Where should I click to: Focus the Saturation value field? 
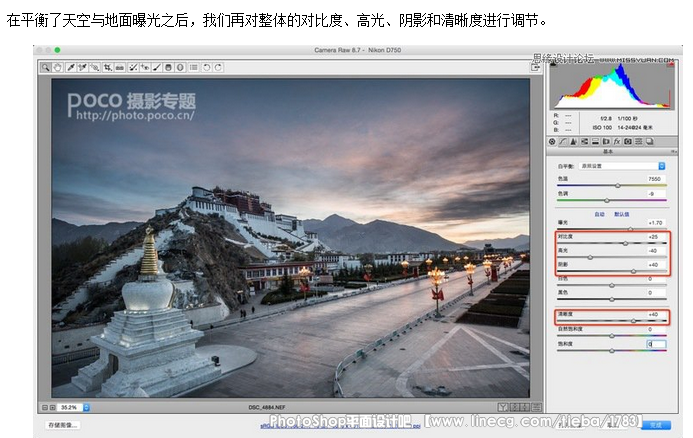[x=656, y=344]
